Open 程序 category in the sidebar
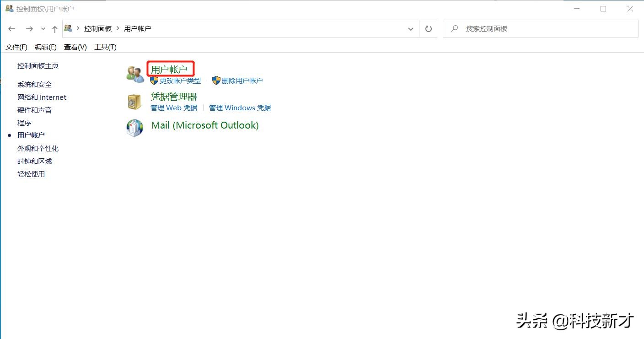644x339 pixels. click(x=24, y=123)
